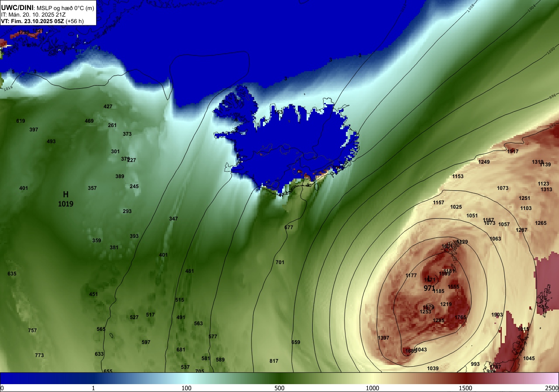The height and width of the screenshot is (392, 559).
Task: Click the 1265 height value
Action: (541, 223)
